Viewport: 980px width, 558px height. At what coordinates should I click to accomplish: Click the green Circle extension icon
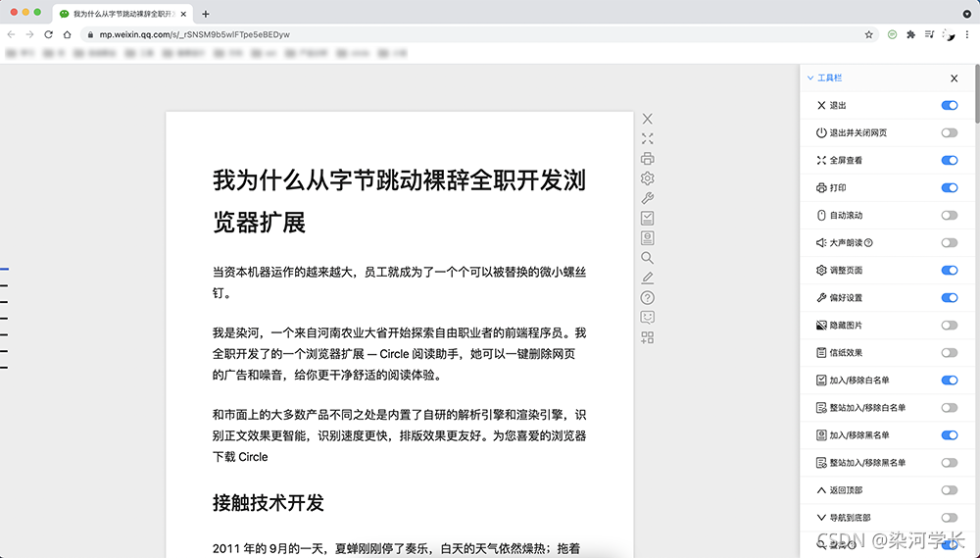(x=892, y=35)
